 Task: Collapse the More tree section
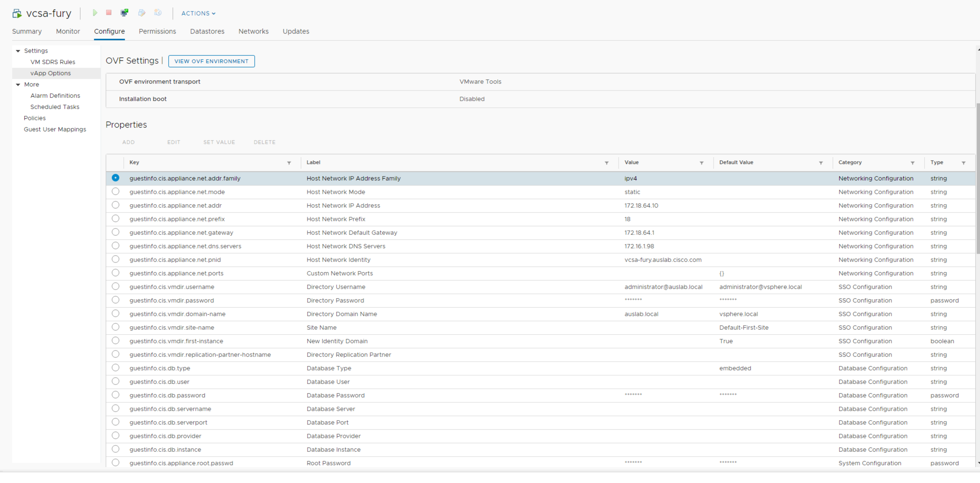(18, 85)
